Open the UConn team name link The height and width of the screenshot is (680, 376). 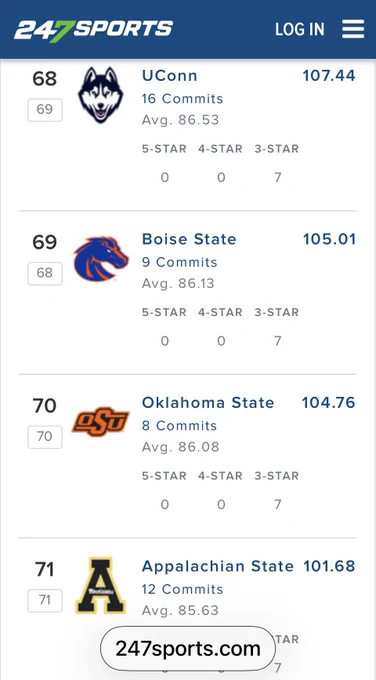click(x=170, y=75)
